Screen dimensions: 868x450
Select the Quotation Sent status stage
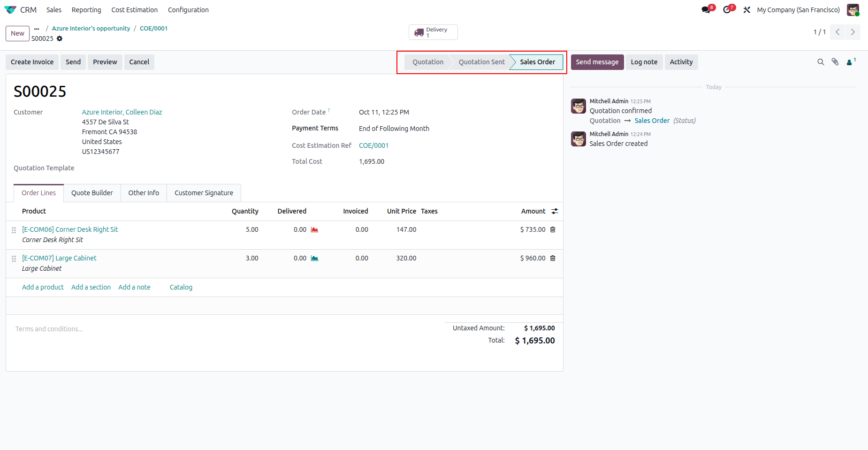(x=481, y=62)
